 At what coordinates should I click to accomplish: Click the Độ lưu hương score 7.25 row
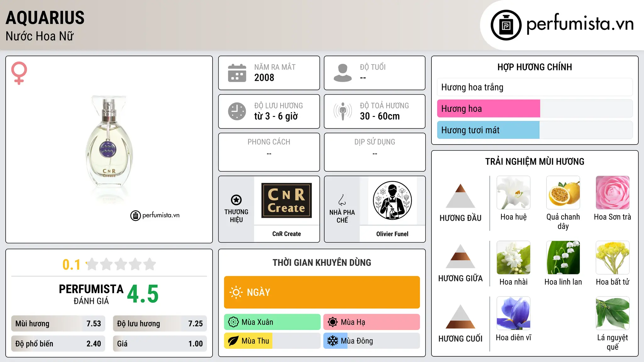point(160,324)
